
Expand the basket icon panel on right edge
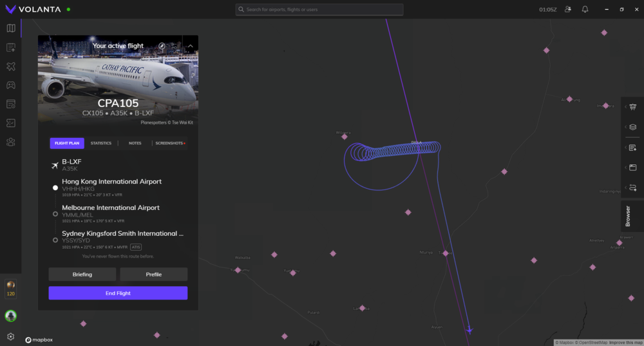pyautogui.click(x=632, y=107)
